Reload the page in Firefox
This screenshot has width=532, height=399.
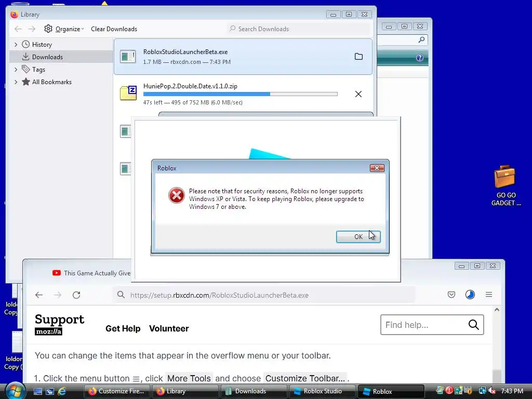pos(76,295)
